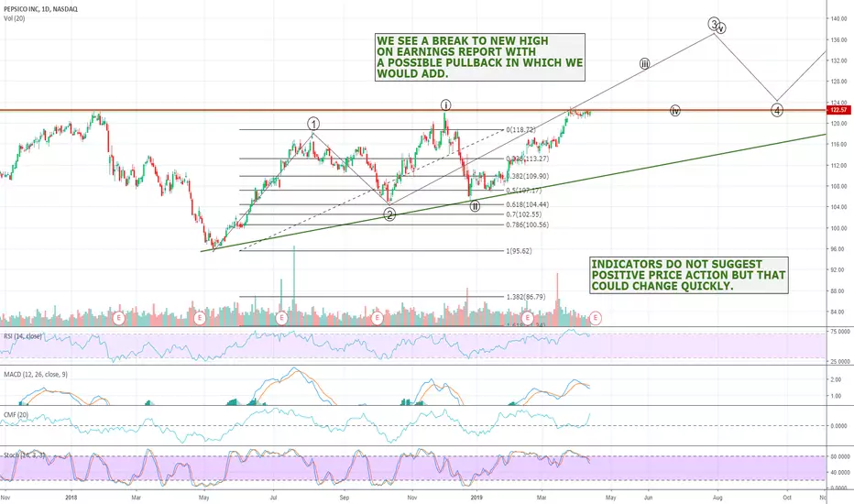Click the 80.0000 Stoch scale value
Viewport: 854px width, 504px height.
pyautogui.click(x=840, y=456)
